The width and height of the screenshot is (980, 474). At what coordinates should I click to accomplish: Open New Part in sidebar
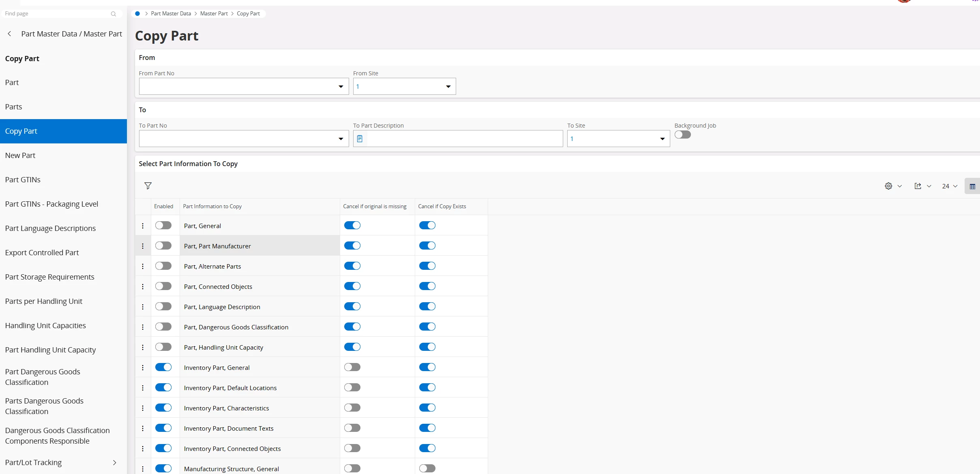(20, 156)
